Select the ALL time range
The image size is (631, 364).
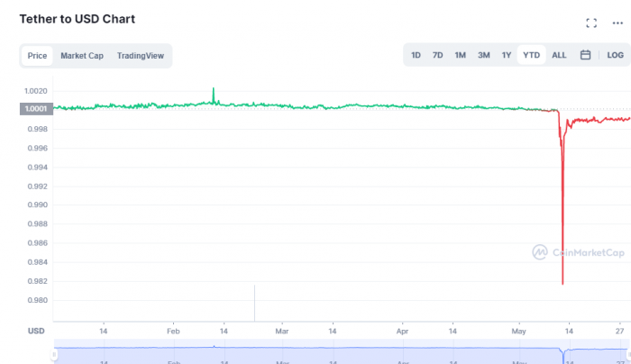tap(559, 55)
